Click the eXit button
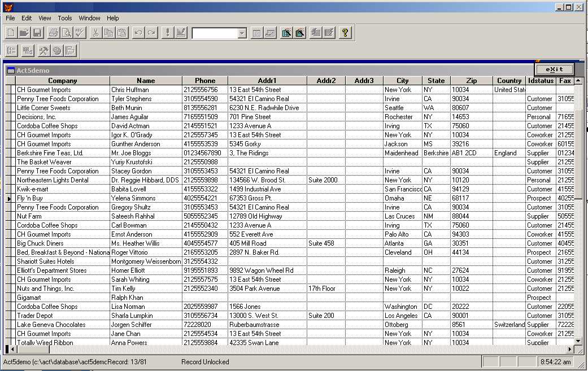 tap(554, 69)
